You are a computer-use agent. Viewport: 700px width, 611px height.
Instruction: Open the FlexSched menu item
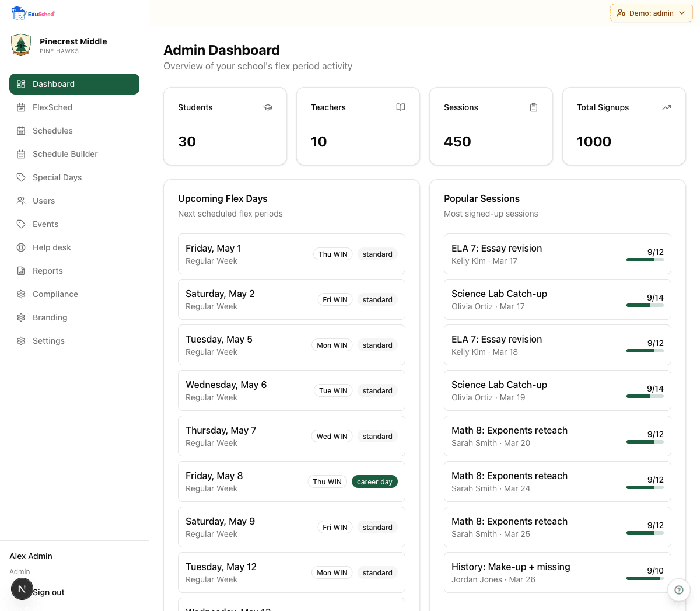click(x=74, y=107)
